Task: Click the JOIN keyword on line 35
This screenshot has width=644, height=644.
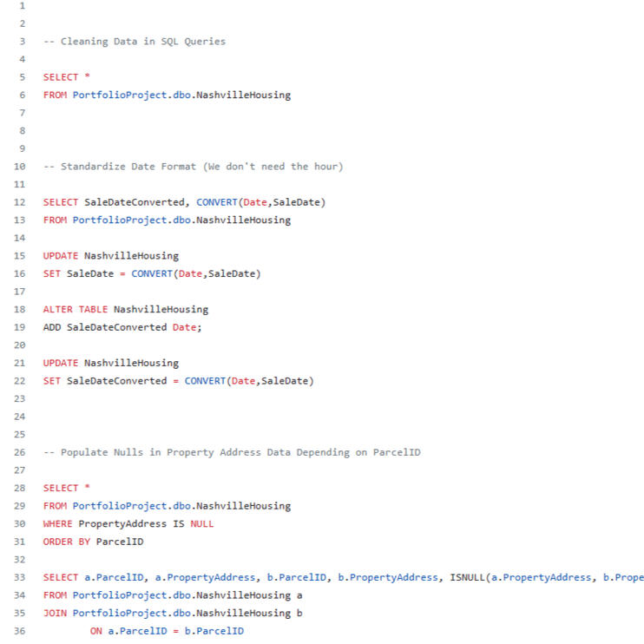Action: (x=55, y=613)
